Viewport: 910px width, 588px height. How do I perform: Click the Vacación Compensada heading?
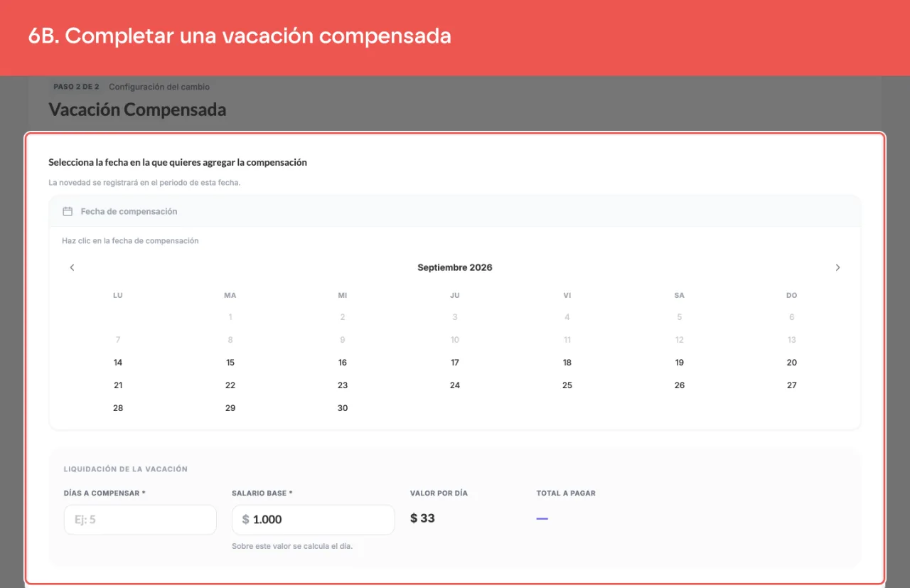(137, 109)
